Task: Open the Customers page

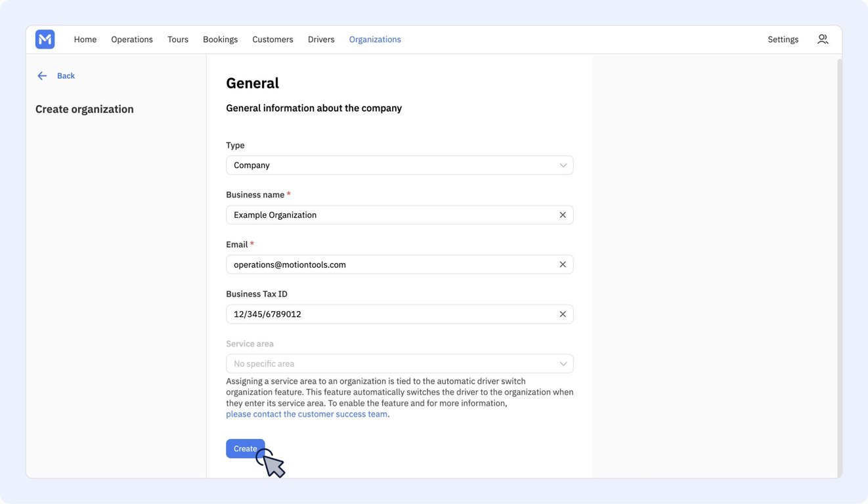Action: point(272,39)
